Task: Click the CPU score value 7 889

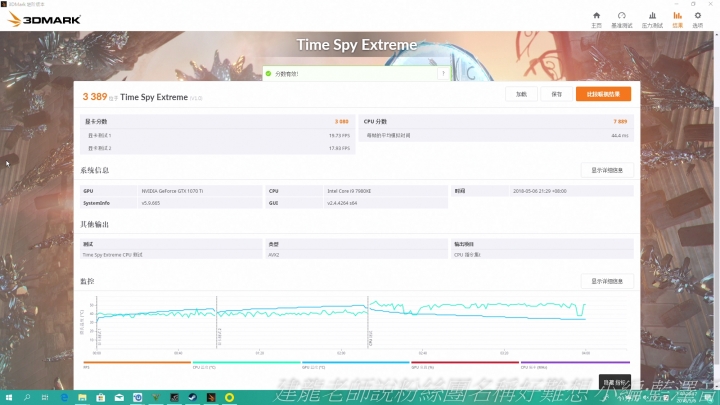Action: (x=620, y=122)
